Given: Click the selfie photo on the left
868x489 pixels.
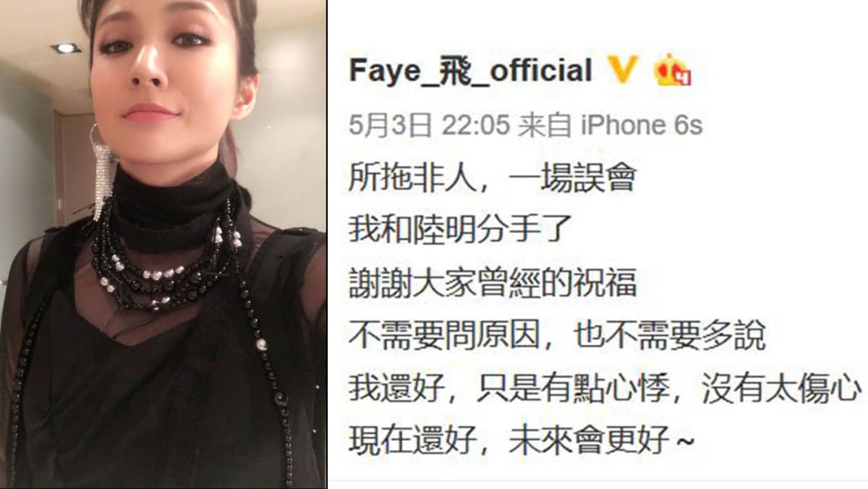Looking at the screenshot, I should pos(163,244).
